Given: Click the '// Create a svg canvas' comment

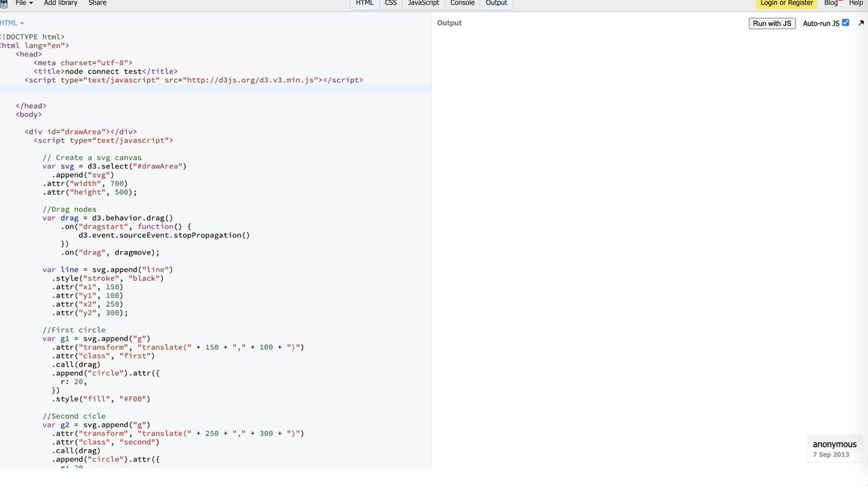Looking at the screenshot, I should tap(92, 157).
